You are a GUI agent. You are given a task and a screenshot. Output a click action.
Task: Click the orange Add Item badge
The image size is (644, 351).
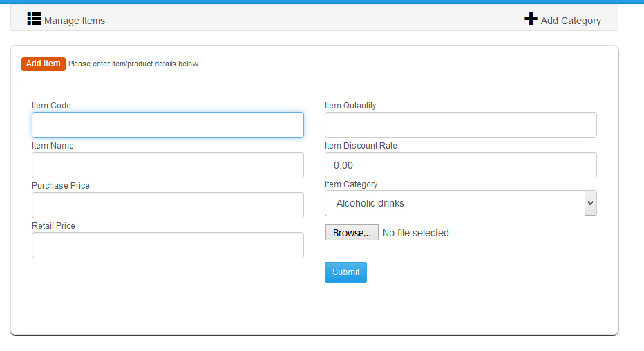[44, 64]
